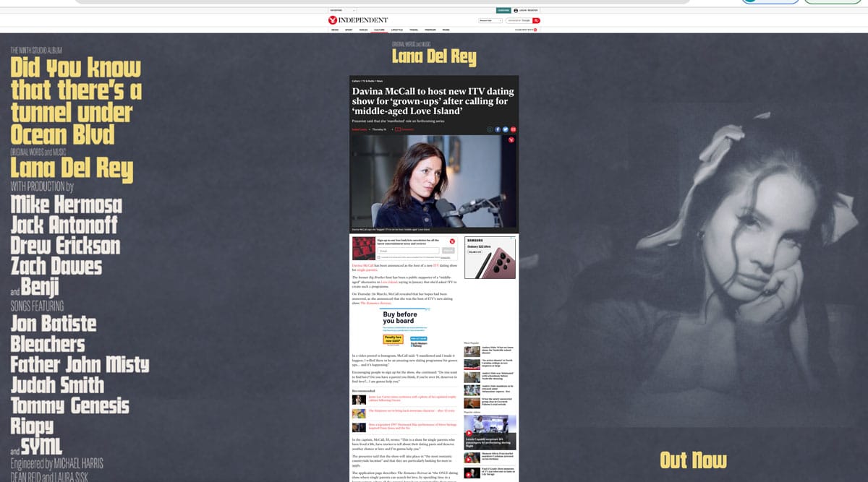The width and height of the screenshot is (868, 482).
Task: Share article via Facebook icon
Action: pos(498,129)
